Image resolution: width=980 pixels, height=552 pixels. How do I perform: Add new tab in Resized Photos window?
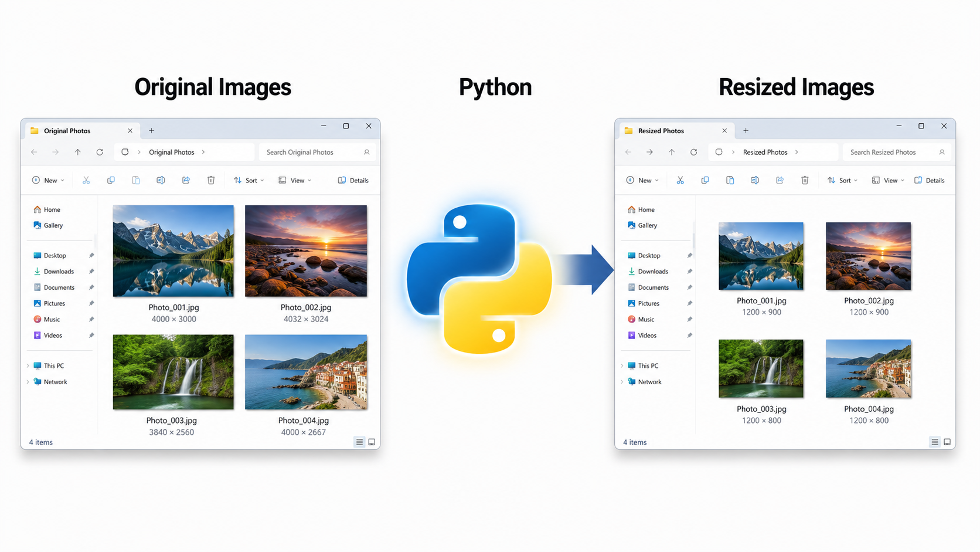coord(746,130)
